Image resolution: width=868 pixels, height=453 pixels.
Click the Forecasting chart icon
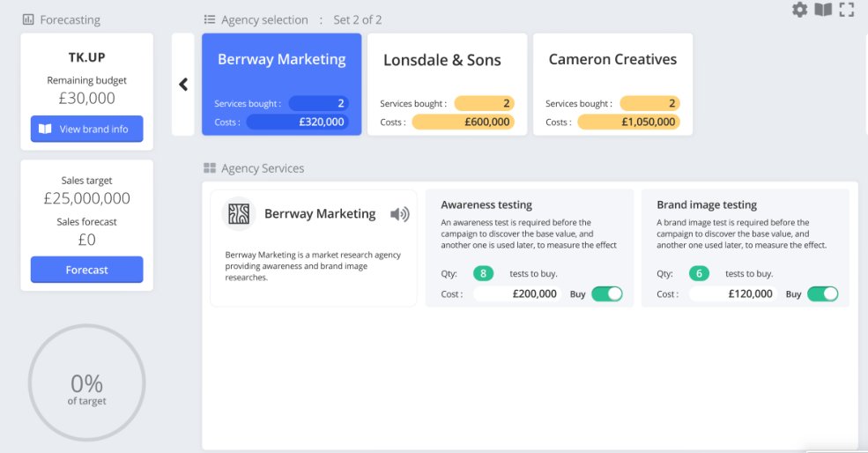pyautogui.click(x=28, y=19)
